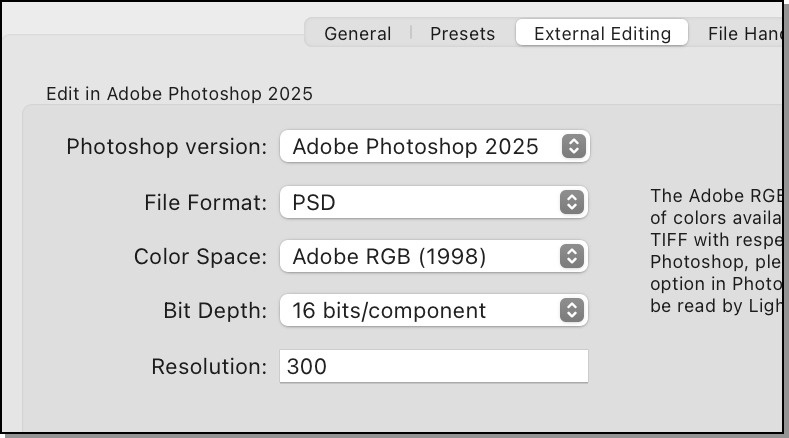Open the Presets tab
Image resolution: width=789 pixels, height=438 pixels.
462,33
